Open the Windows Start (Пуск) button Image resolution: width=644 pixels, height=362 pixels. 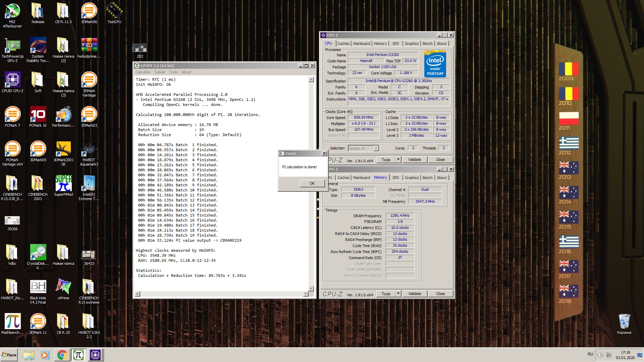[9, 355]
